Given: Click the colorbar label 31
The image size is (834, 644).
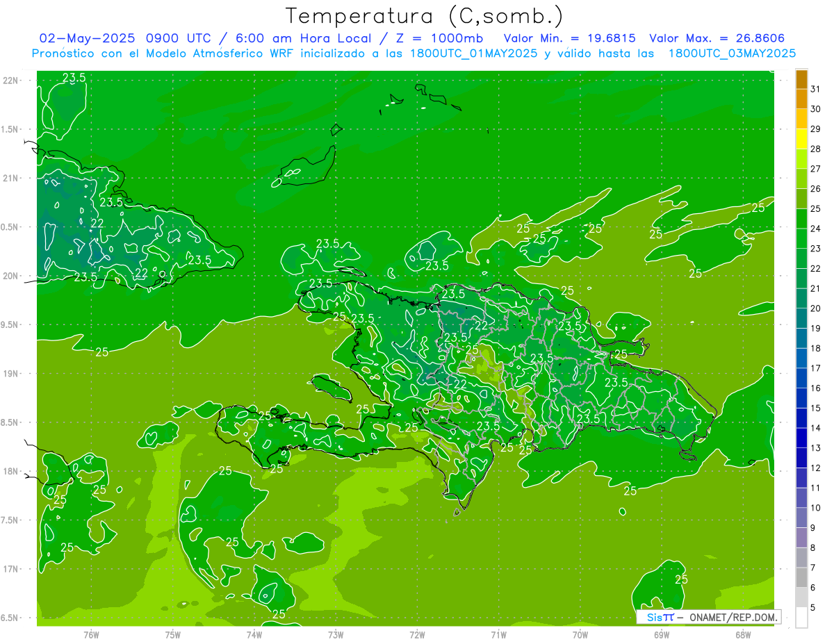Looking at the screenshot, I should [x=816, y=89].
